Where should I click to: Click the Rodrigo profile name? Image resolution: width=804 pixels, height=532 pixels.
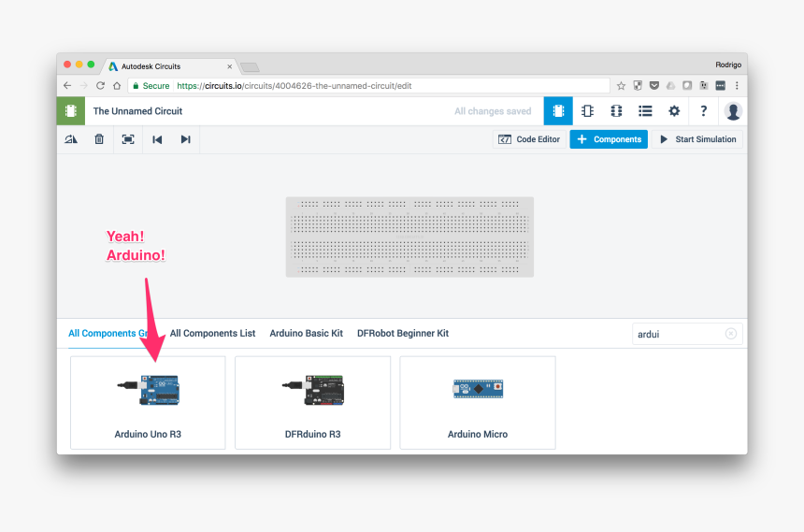point(728,65)
